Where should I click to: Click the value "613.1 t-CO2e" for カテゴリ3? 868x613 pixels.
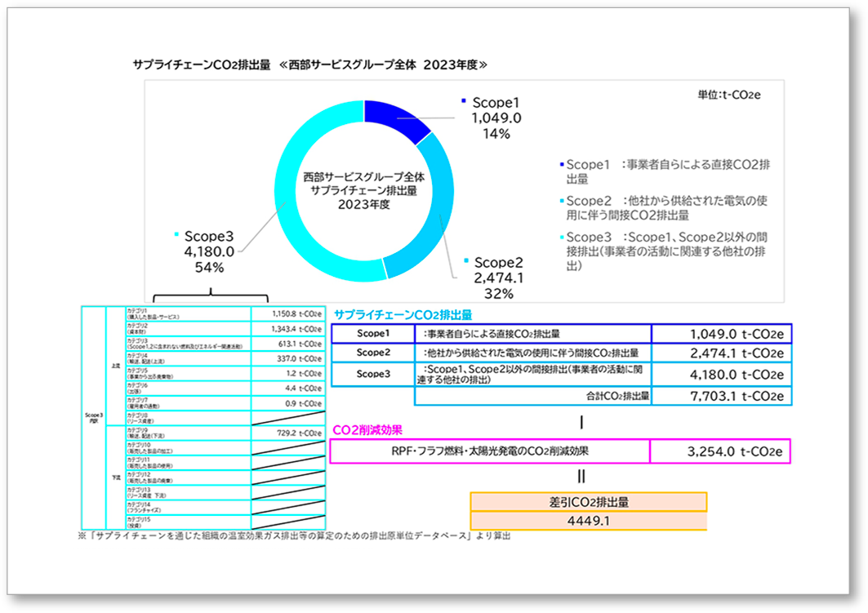288,344
